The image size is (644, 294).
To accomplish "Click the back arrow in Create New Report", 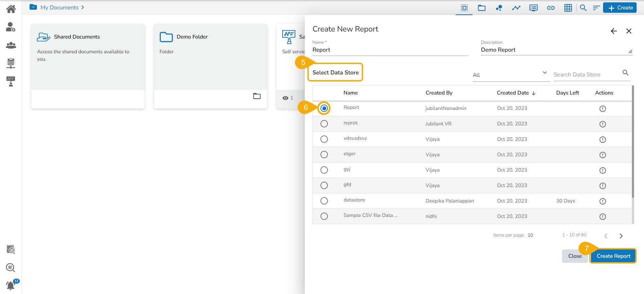I will tap(613, 31).
